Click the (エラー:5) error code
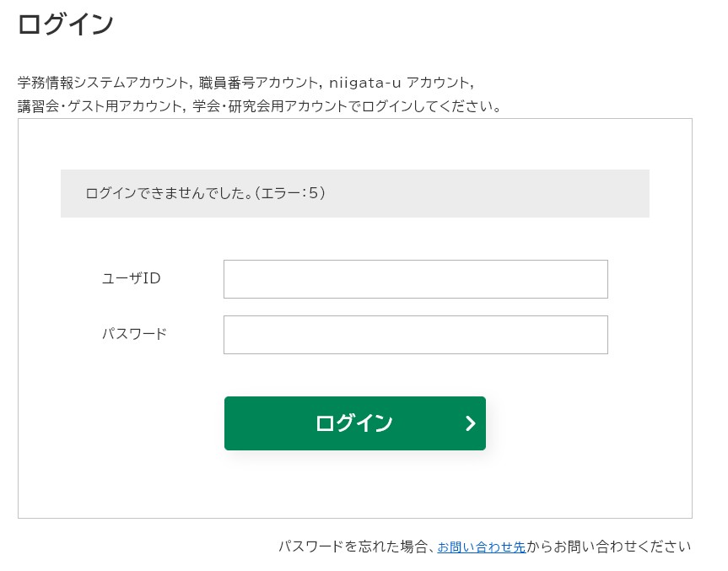728x571 pixels. 291,193
